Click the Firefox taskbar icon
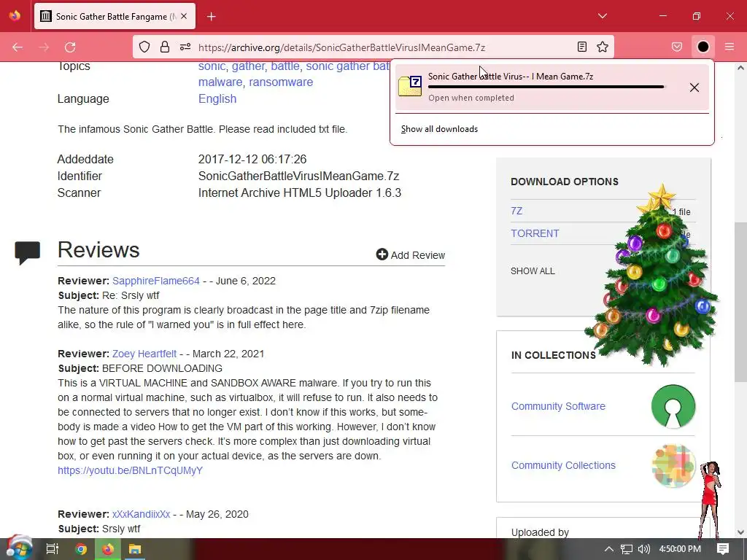The image size is (747, 560). point(108,549)
